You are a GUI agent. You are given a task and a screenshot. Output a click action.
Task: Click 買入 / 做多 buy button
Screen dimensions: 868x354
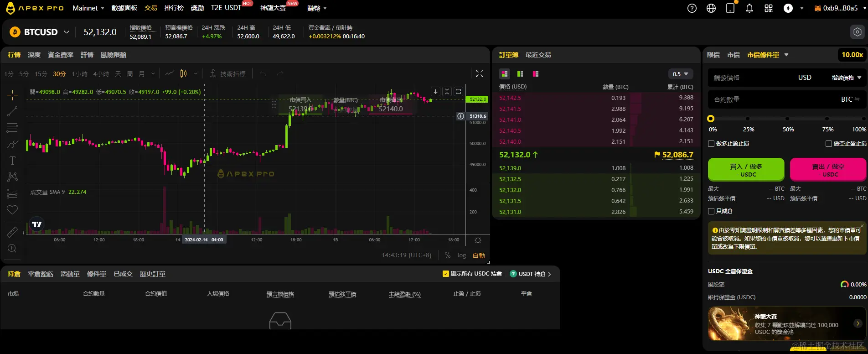[x=746, y=170]
